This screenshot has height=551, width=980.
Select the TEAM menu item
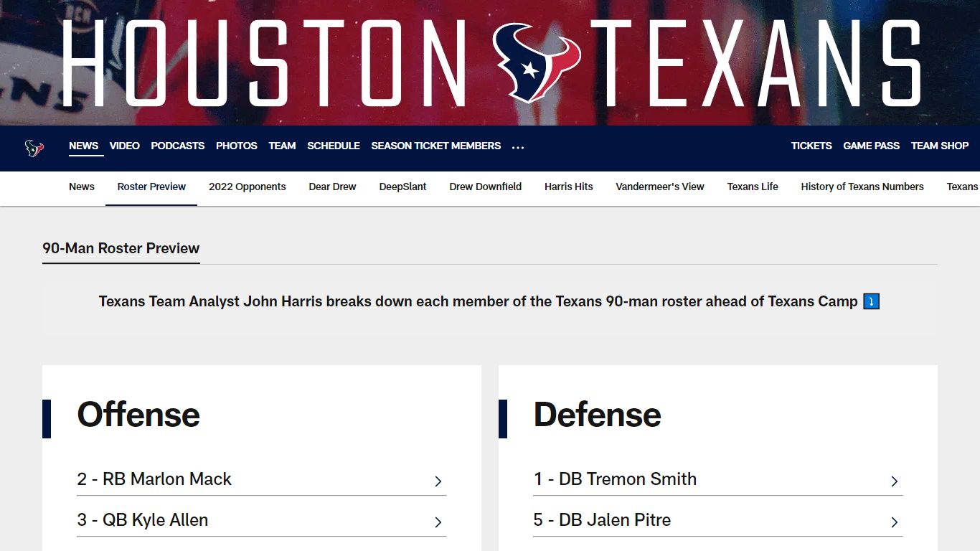282,146
